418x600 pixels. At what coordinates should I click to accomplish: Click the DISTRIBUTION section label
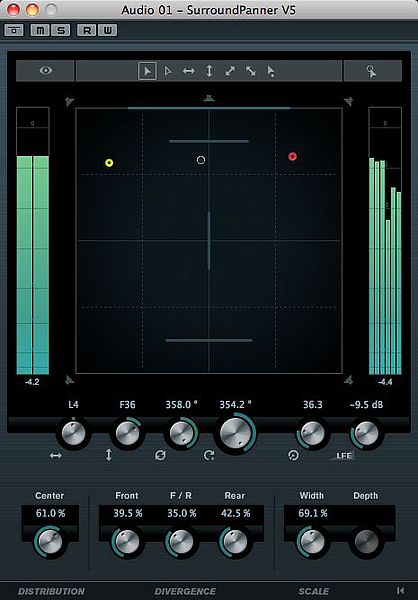point(51,591)
